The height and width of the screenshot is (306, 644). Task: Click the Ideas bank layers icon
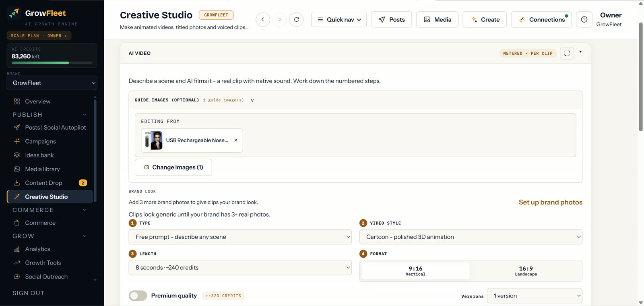click(x=17, y=155)
